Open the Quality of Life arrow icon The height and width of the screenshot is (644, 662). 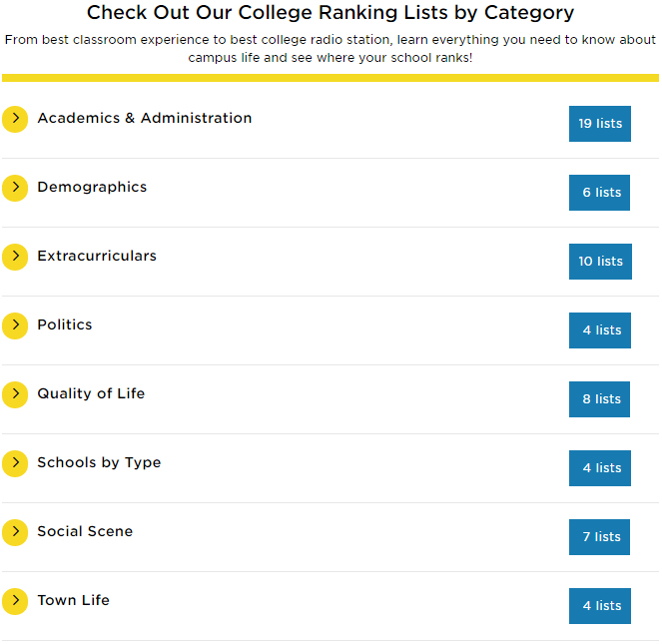click(15, 394)
